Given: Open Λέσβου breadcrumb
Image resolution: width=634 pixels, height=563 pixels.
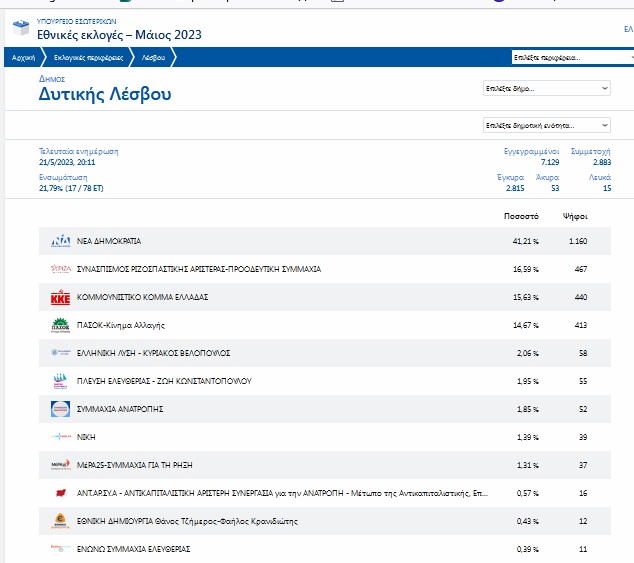Looking at the screenshot, I should point(153,57).
